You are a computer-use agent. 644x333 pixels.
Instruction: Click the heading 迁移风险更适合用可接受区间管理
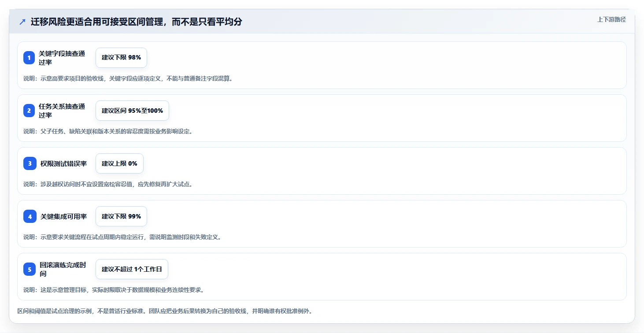click(x=137, y=22)
